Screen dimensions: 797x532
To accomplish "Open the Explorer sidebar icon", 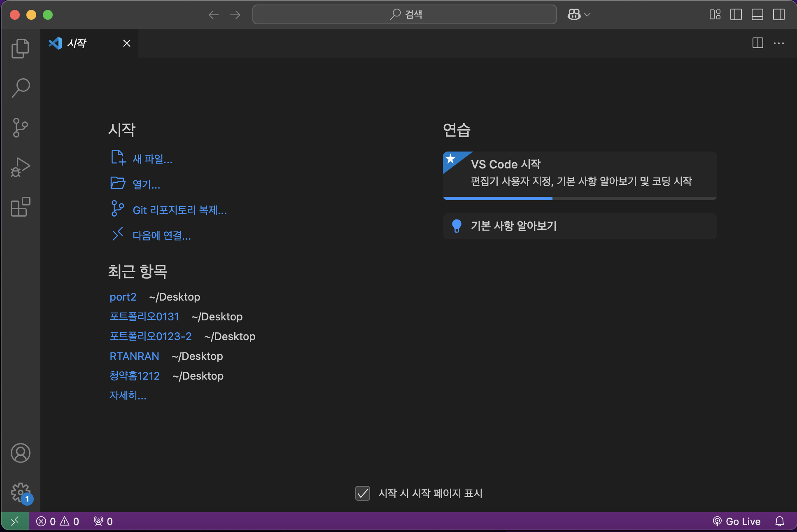I will point(20,48).
